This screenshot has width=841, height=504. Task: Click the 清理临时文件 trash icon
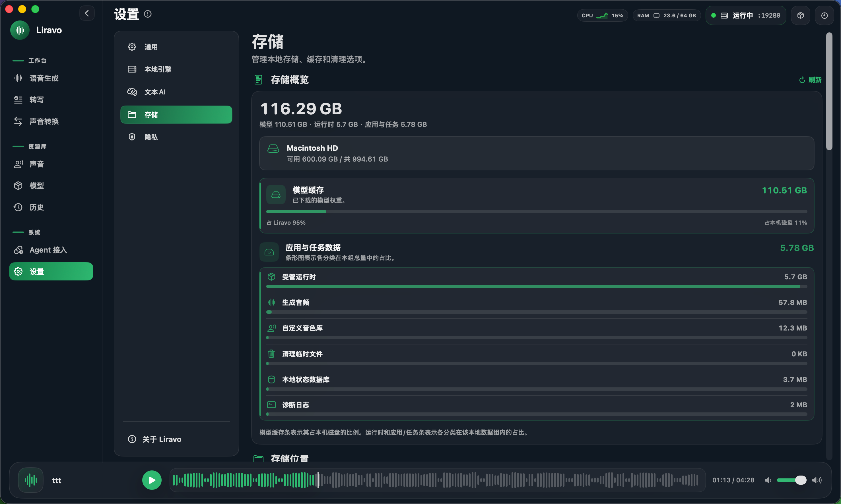point(271,354)
